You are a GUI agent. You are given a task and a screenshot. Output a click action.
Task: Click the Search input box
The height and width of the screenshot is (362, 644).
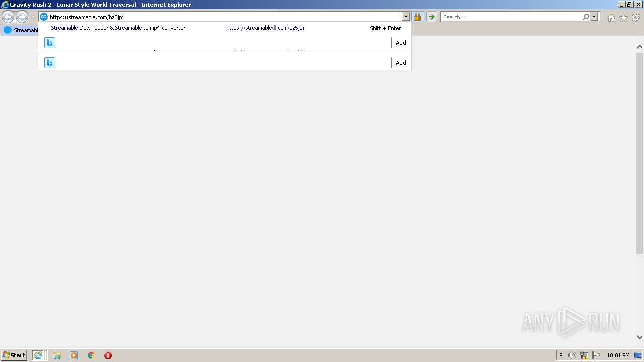tap(512, 17)
